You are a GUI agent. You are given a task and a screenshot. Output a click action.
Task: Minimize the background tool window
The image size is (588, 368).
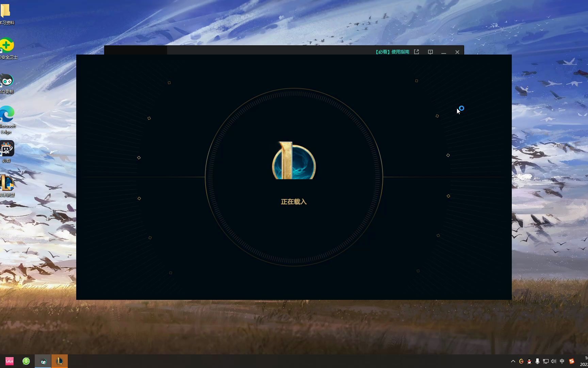pos(444,52)
